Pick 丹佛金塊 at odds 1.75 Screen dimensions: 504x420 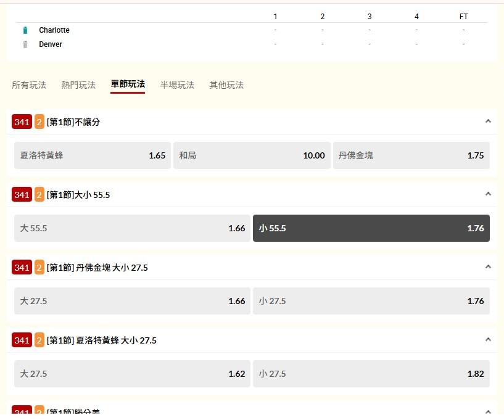tap(411, 155)
